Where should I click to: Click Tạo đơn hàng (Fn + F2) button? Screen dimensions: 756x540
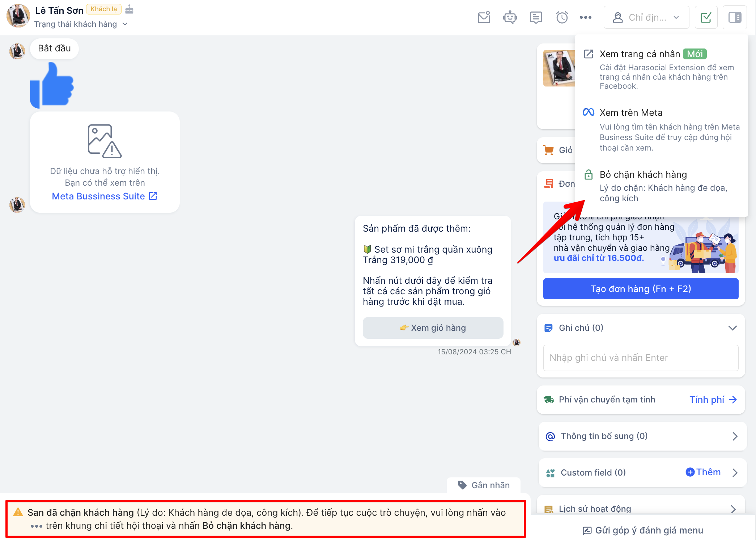tap(641, 289)
